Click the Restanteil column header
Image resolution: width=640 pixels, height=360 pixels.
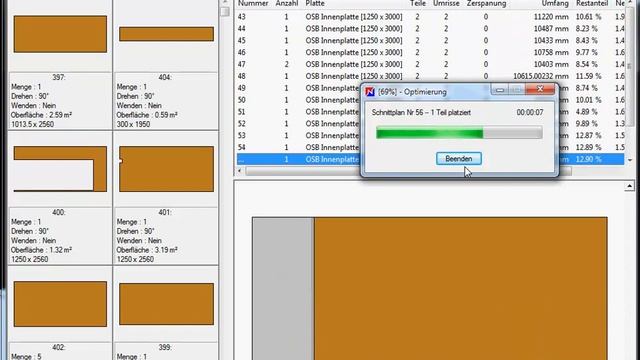[592, 3]
